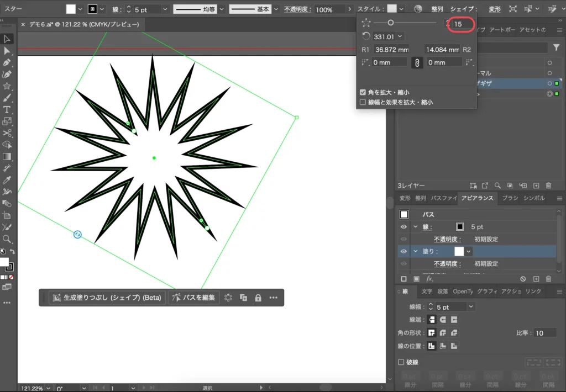The height and width of the screenshot is (392, 566).
Task: Click the lock icon in the floating task bar
Action: tap(258, 298)
